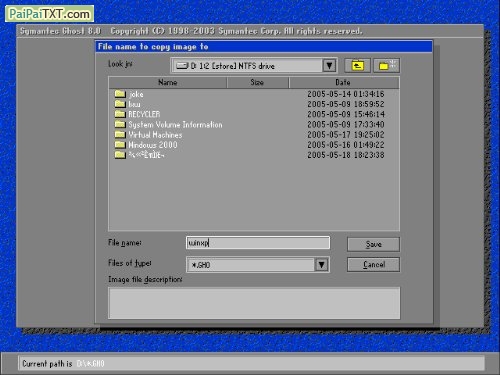Click the up-one-level folder icon
Viewport: 500px width, 375px height.
pyautogui.click(x=357, y=65)
